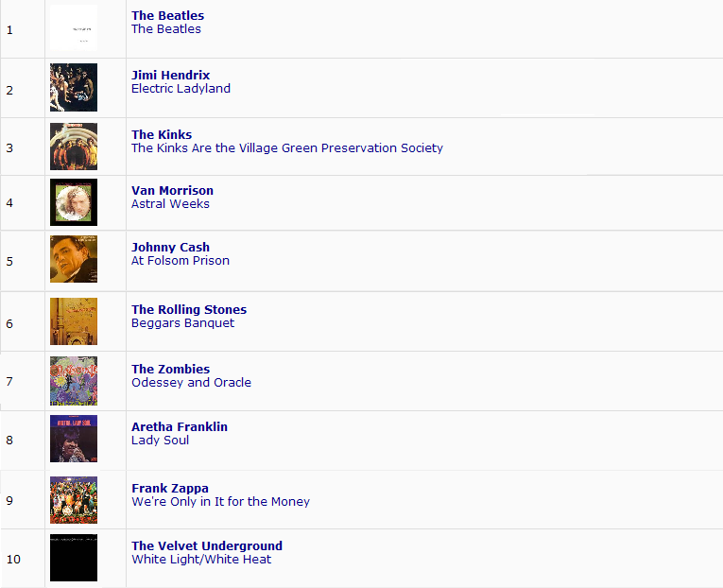
Task: Open Electric Ladyland album link
Action: [181, 89]
